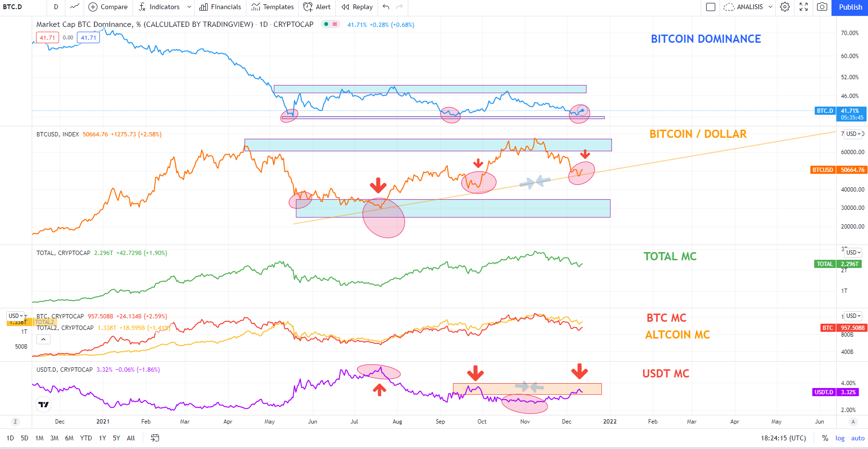This screenshot has width=868, height=449.
Task: Take a chart snapshot with camera icon
Action: [x=822, y=7]
